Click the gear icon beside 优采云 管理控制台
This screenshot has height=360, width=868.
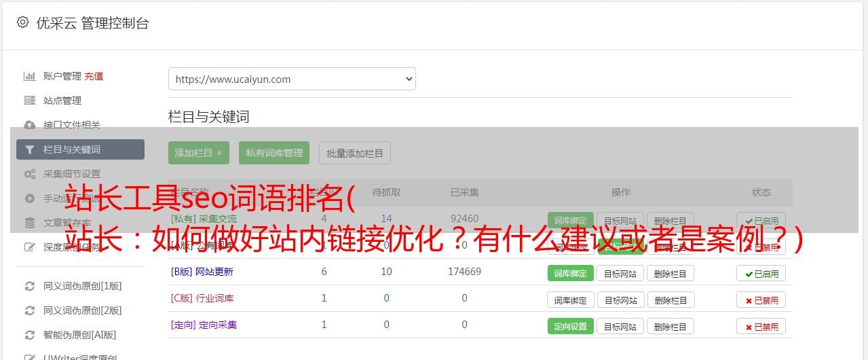(x=23, y=22)
